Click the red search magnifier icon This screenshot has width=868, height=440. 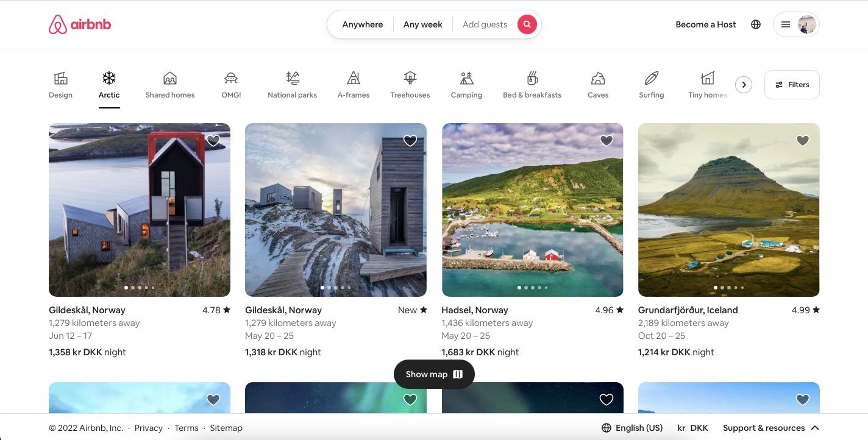527,24
